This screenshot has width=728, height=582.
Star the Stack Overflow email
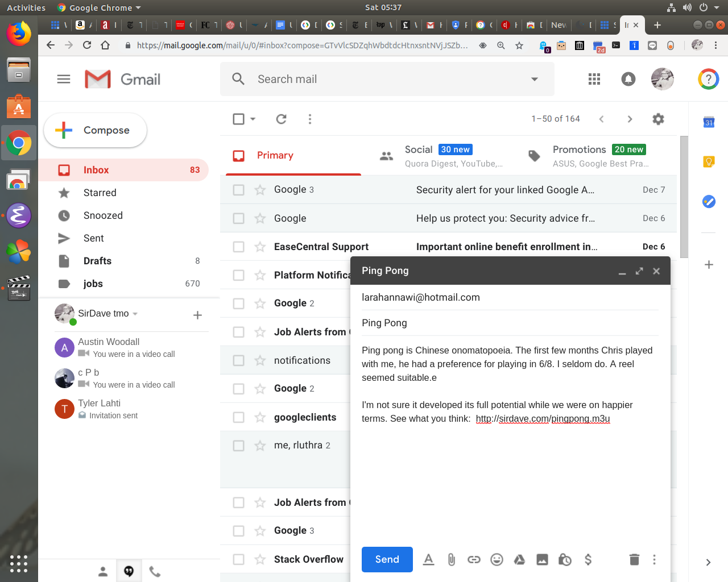pos(260,559)
